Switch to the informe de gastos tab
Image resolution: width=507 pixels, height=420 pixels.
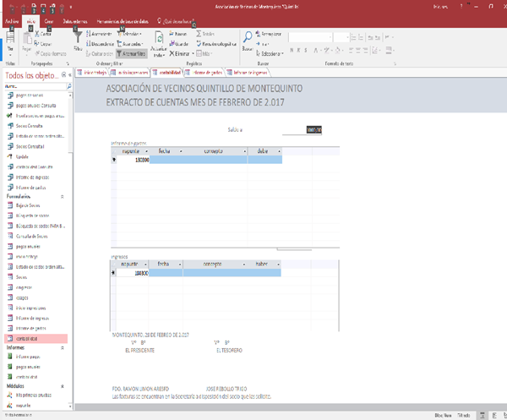205,73
